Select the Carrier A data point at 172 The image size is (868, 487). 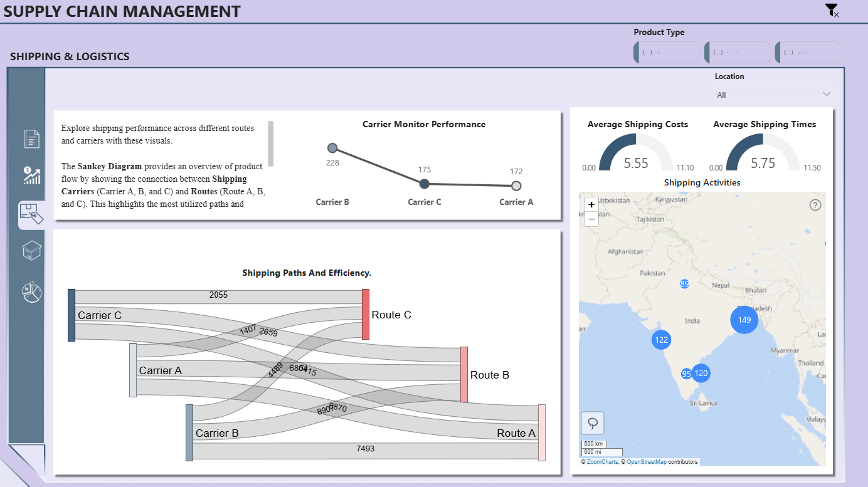pyautogui.click(x=516, y=186)
